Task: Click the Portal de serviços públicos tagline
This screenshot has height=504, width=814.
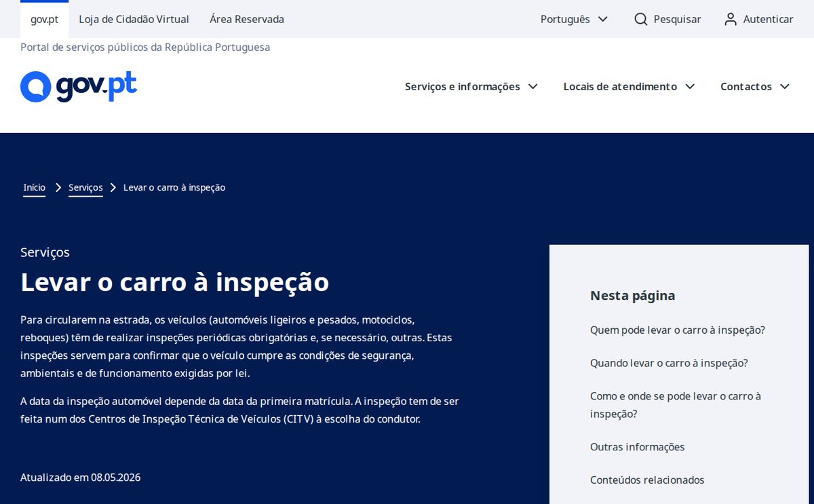Action: [145, 47]
